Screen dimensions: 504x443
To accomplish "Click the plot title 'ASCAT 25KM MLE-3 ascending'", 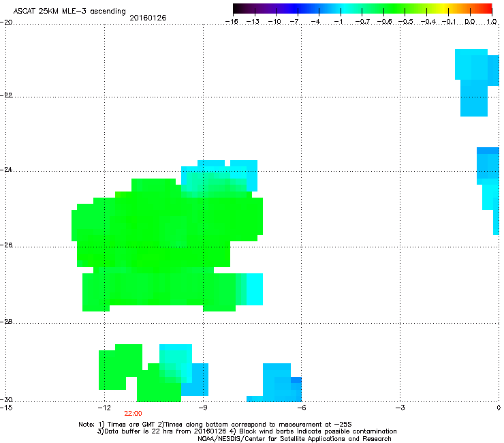I will point(69,11).
